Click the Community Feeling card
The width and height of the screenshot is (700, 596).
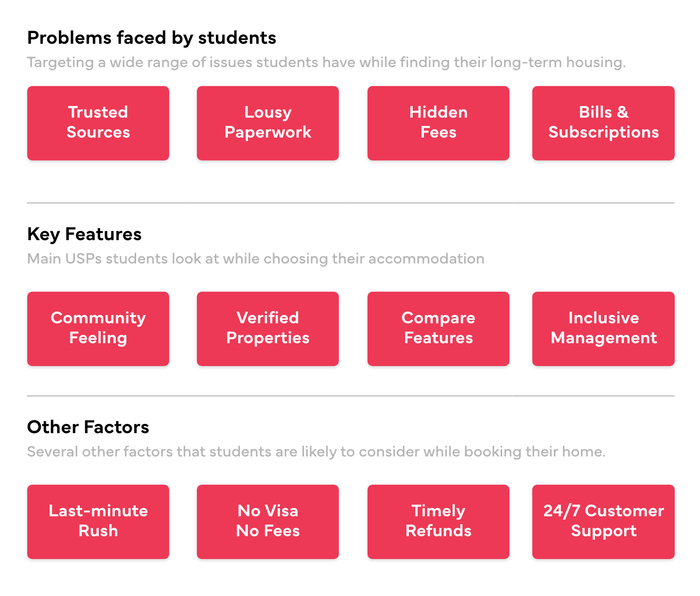click(98, 329)
